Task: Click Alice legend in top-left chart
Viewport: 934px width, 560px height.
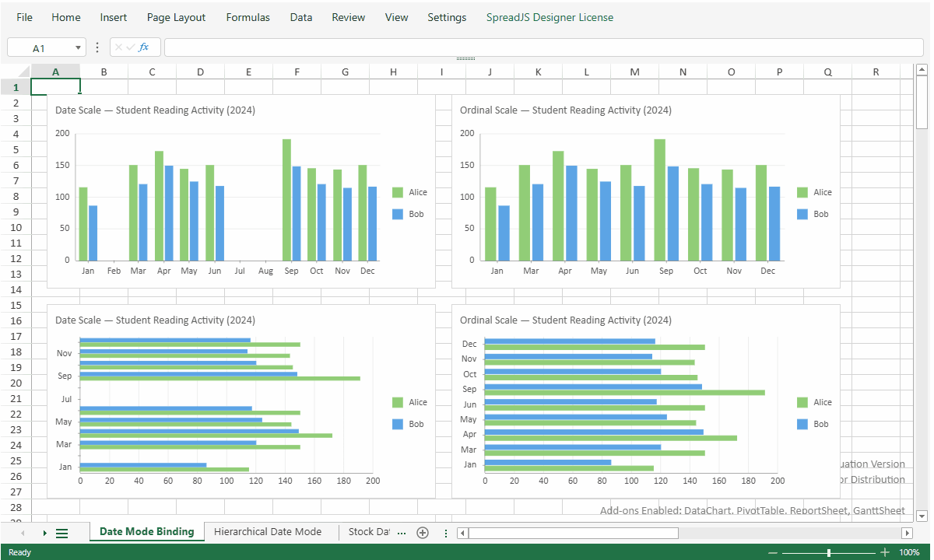Action: (409, 192)
